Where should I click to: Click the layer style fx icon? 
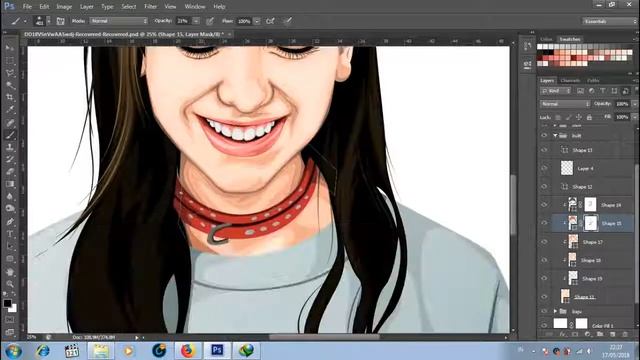[562, 334]
